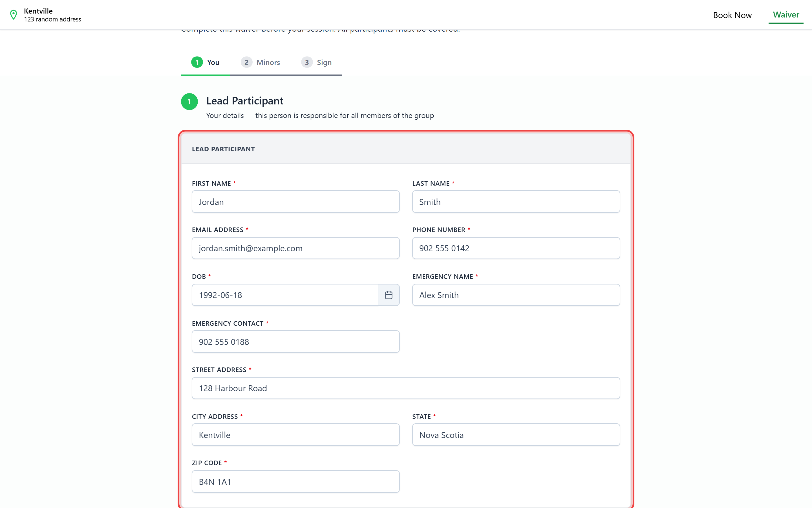812x508 pixels.
Task: Open the DOB calendar picker icon
Action: (x=389, y=295)
